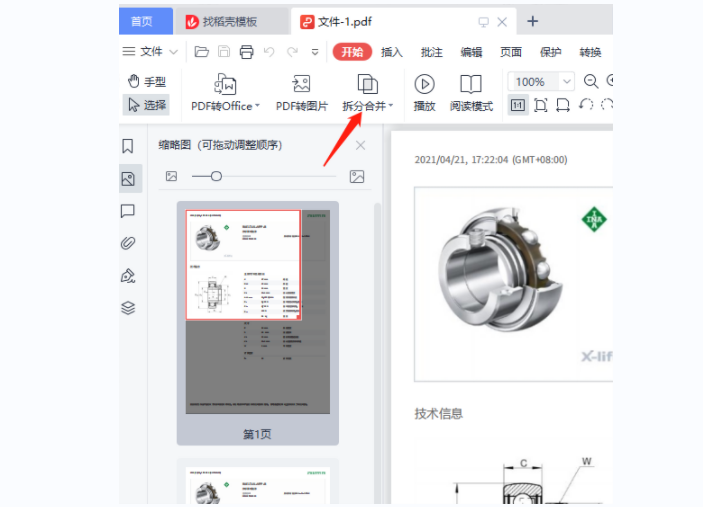Image resolution: width=703 pixels, height=507 pixels.
Task: Select the 第1页 page thumbnail
Action: click(258, 323)
